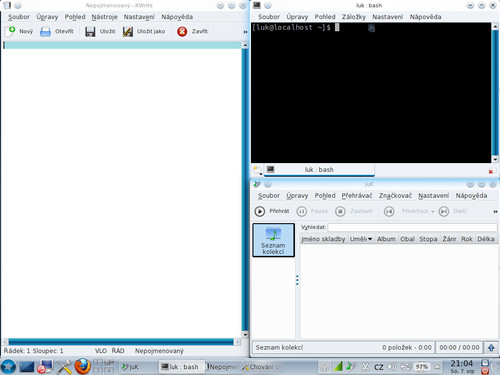Open terminal Záložky menu
Image resolution: width=500 pixels, height=375 pixels.
pyautogui.click(x=354, y=17)
